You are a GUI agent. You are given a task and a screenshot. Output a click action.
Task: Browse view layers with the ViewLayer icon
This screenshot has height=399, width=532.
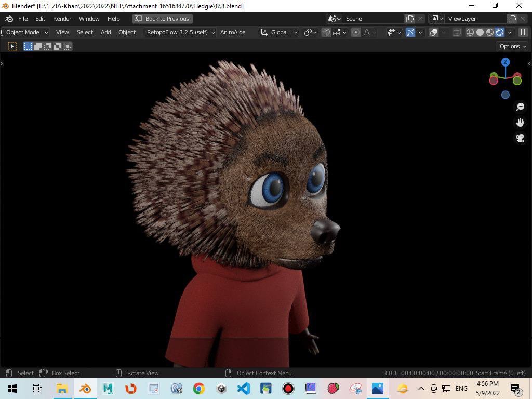(436, 19)
